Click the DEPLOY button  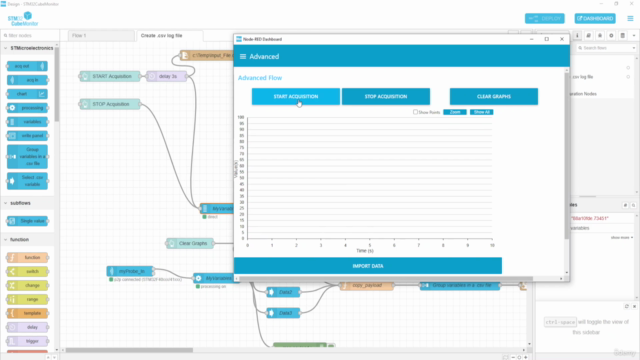tap(544, 18)
